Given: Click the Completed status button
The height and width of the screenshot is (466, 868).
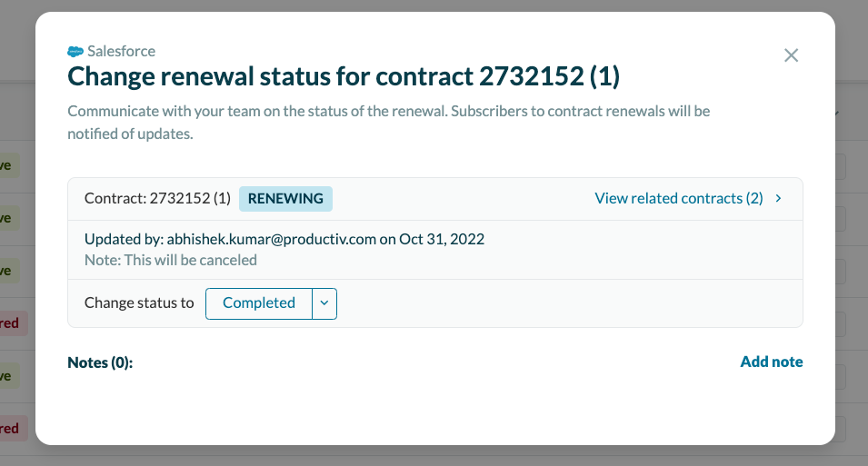Looking at the screenshot, I should click(259, 303).
